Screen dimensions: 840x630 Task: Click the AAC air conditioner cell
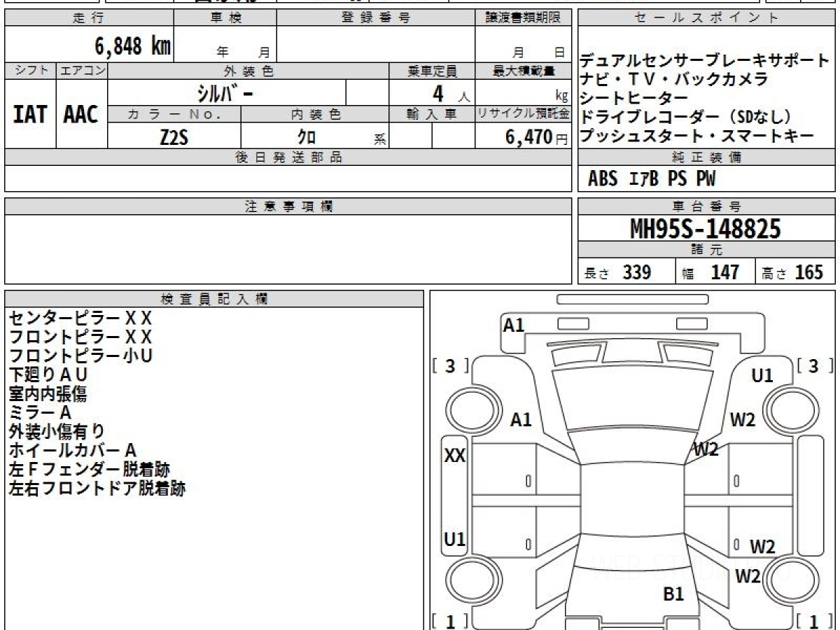81,114
